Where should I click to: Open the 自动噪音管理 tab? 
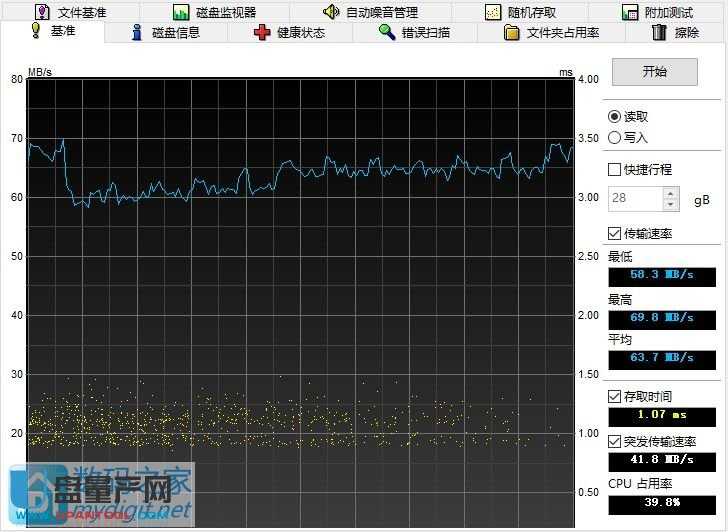tap(370, 12)
